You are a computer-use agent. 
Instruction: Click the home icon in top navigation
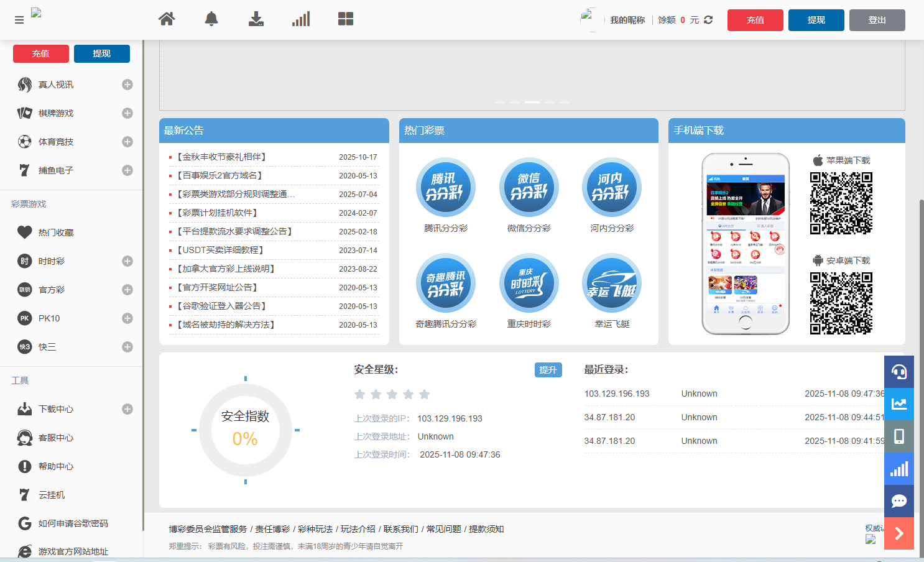[x=167, y=19]
